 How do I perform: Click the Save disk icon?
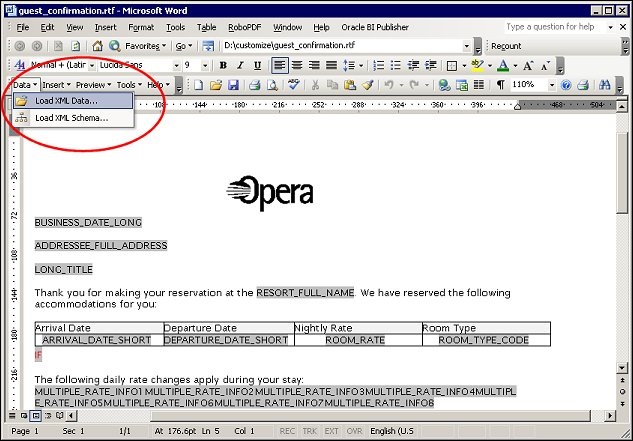233,86
